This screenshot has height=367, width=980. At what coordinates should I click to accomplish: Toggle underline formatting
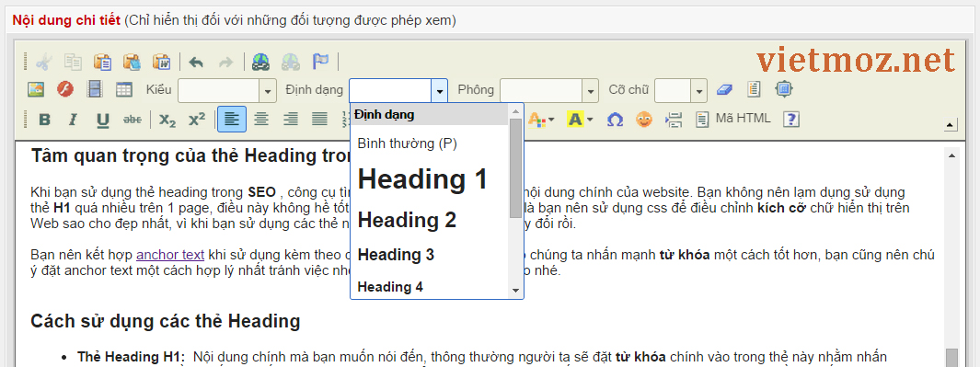pyautogui.click(x=102, y=120)
